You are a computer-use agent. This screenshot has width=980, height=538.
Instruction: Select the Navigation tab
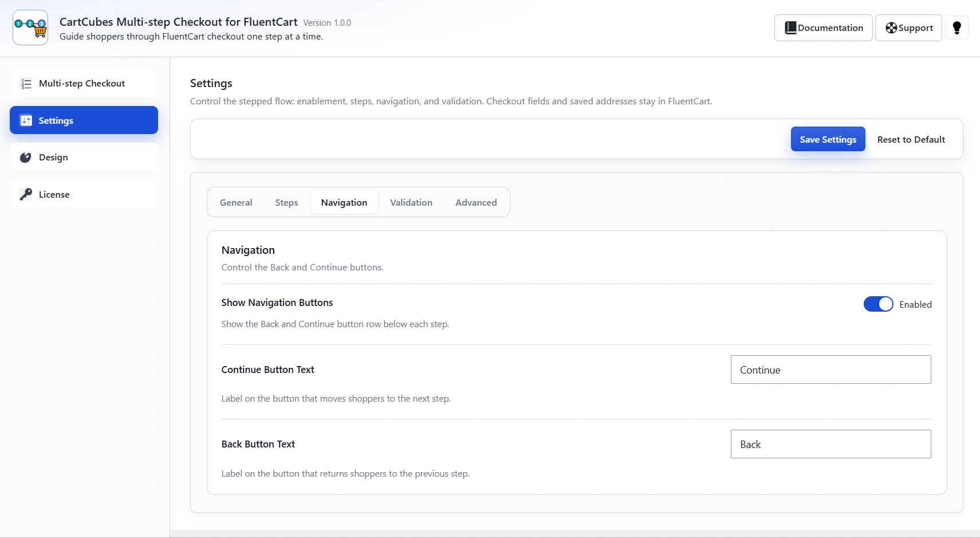(344, 202)
